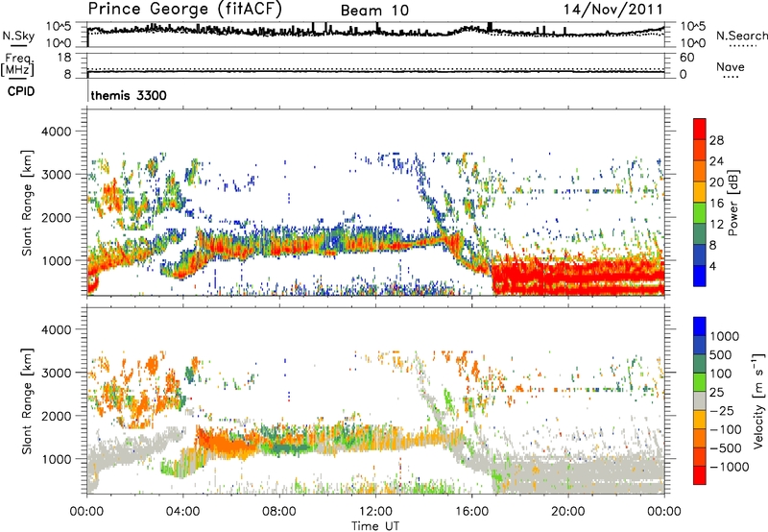768x532 pixels.
Task: Click the blue 4 dB power swatch
Action: point(700,276)
